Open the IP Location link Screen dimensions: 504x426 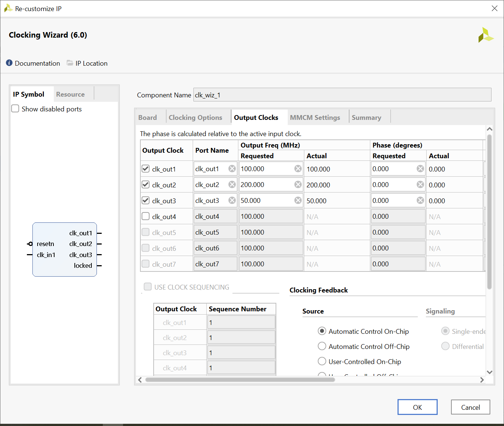(x=91, y=63)
